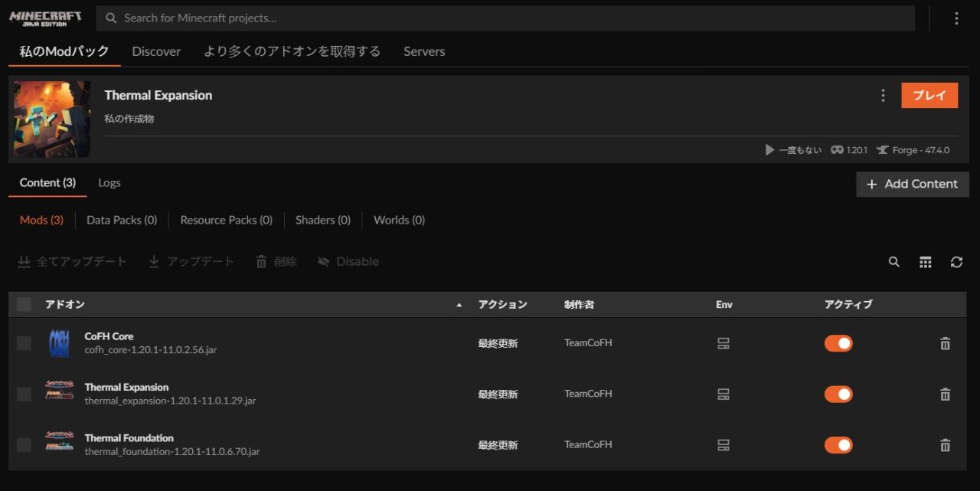Click TeamCoFH author in Thermal Expansion row
This screenshot has height=491, width=980.
[x=588, y=394]
